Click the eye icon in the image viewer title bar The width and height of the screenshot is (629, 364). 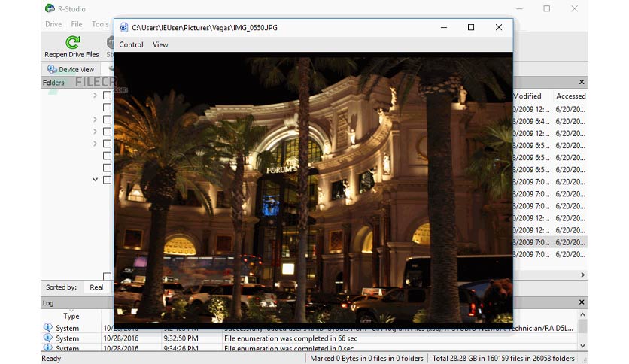point(124,27)
